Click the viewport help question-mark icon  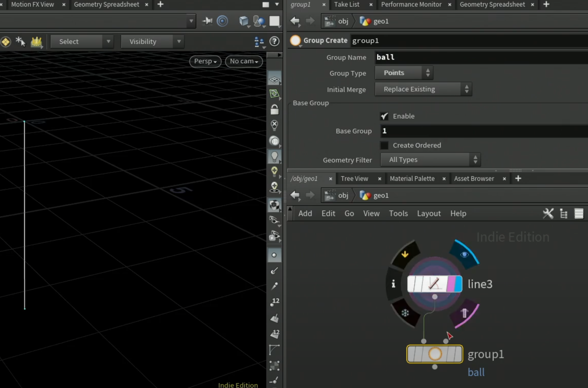click(x=274, y=41)
